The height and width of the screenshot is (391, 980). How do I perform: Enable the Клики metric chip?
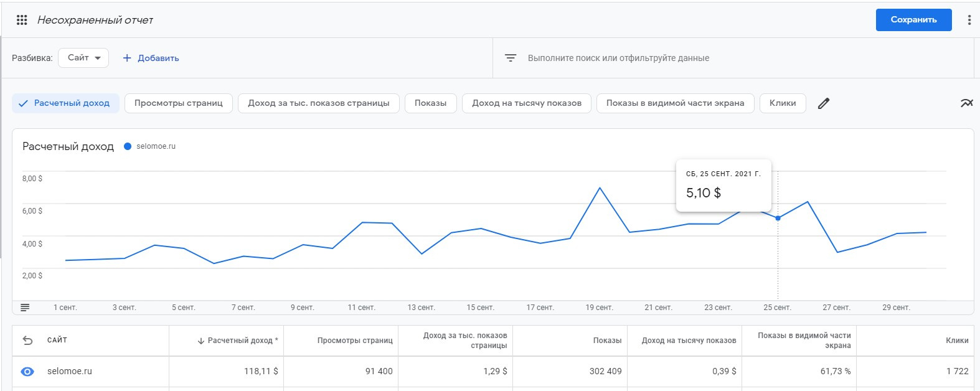click(782, 103)
